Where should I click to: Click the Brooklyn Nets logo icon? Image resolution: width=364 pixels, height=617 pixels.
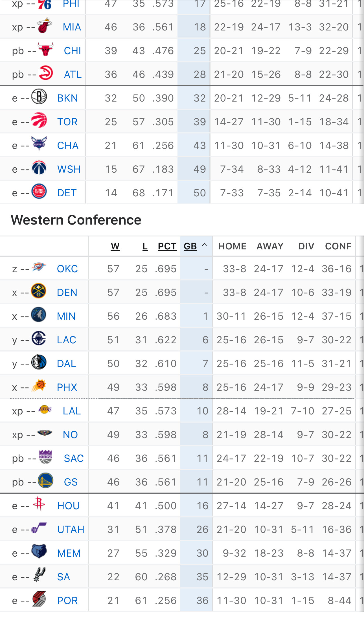[39, 97]
